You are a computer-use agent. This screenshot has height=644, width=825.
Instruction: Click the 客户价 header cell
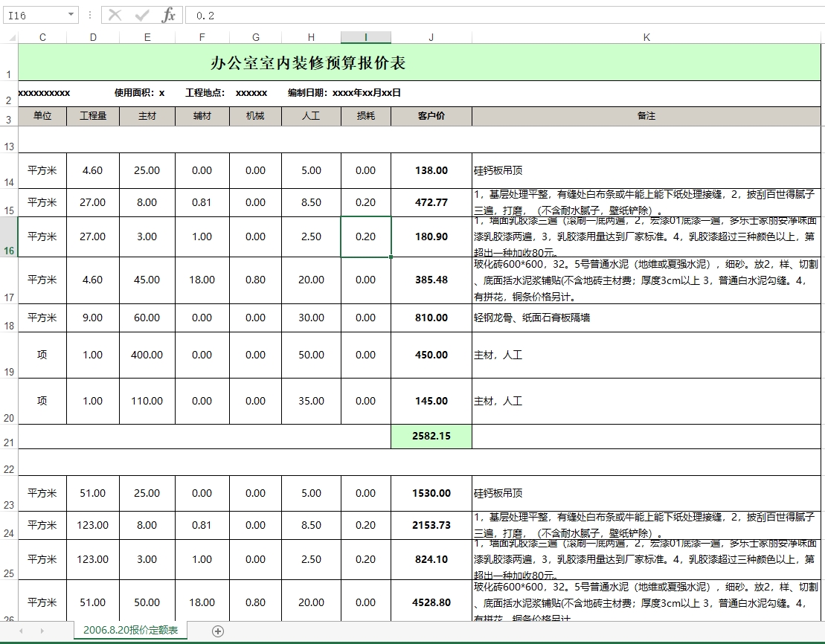pyautogui.click(x=431, y=116)
